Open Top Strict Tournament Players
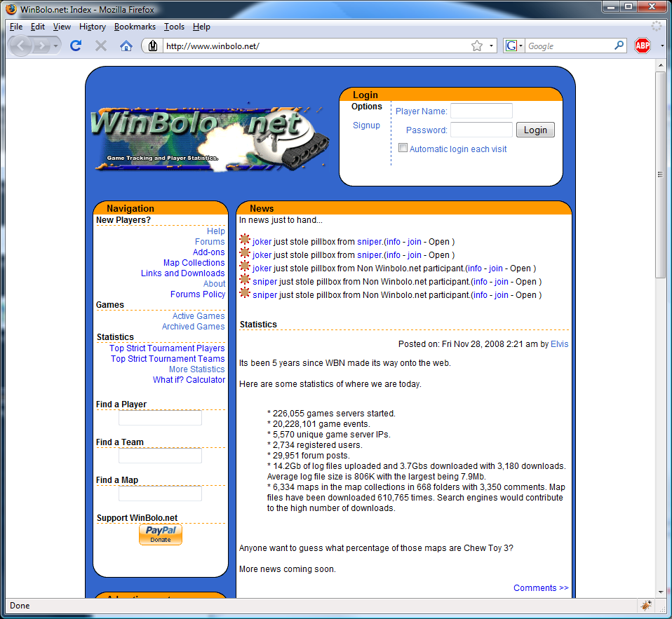The height and width of the screenshot is (619, 672). click(x=167, y=348)
